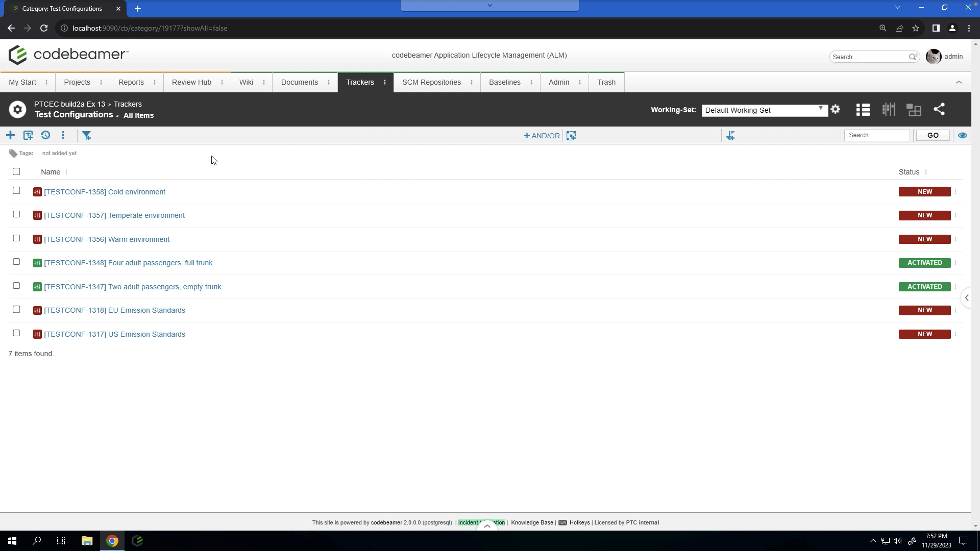This screenshot has width=980, height=551.
Task: Open Windows Start menu
Action: [x=12, y=541]
